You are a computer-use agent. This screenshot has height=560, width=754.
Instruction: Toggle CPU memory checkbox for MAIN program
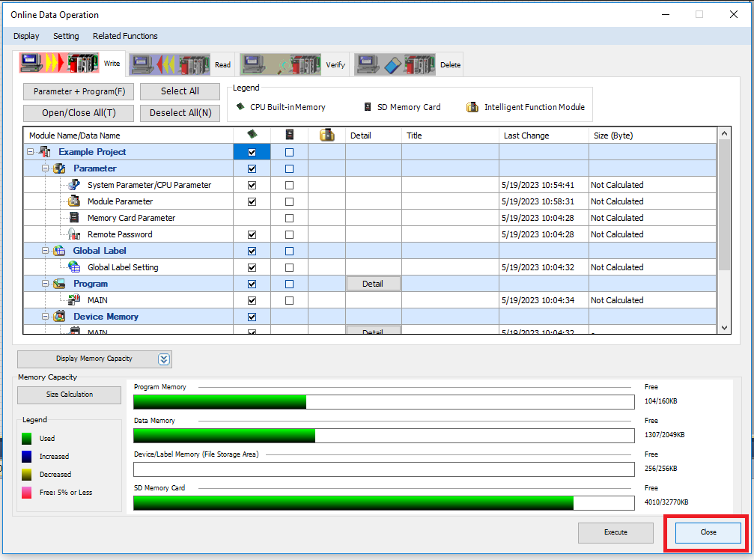[x=252, y=300]
